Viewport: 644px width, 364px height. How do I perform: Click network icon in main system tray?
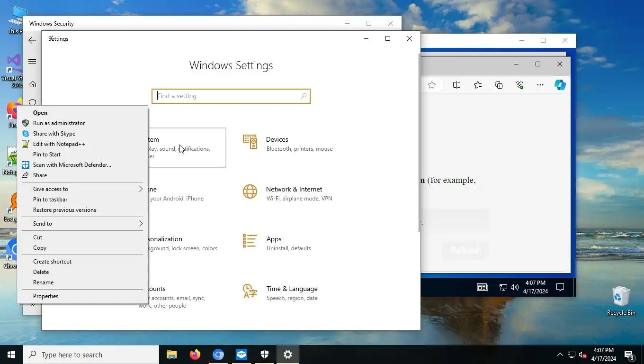(x=572, y=355)
